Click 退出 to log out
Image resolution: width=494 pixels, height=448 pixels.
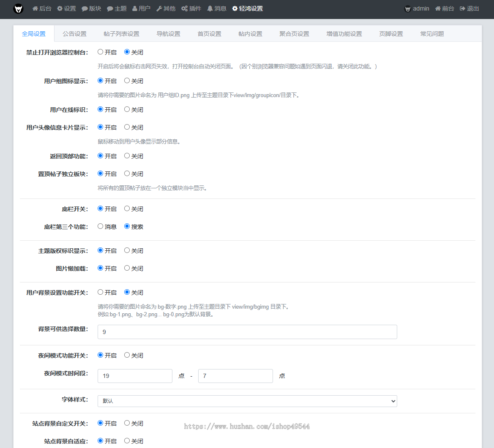coord(469,8)
